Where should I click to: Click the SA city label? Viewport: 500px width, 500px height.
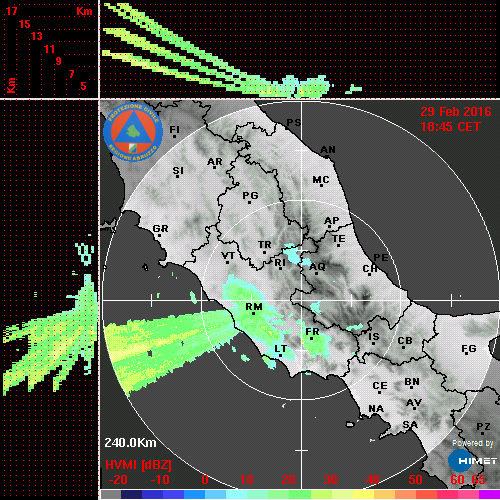(410, 425)
